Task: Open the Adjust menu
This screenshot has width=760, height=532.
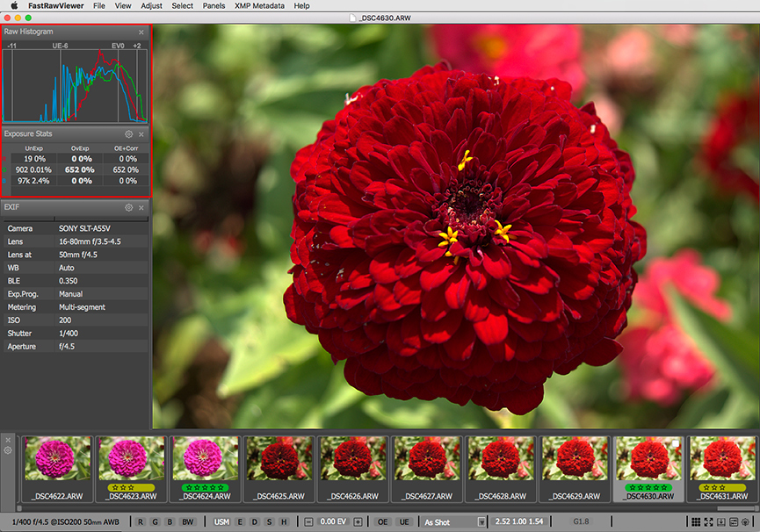Action: tap(151, 6)
